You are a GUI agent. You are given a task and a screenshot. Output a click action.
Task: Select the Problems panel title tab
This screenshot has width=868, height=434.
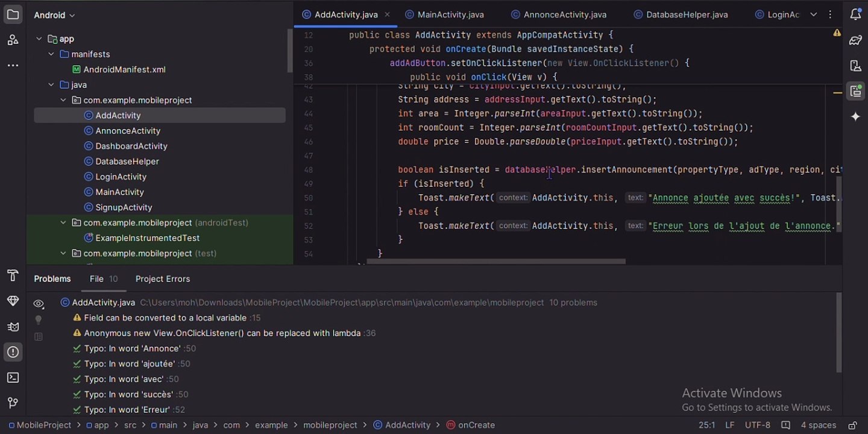click(52, 279)
